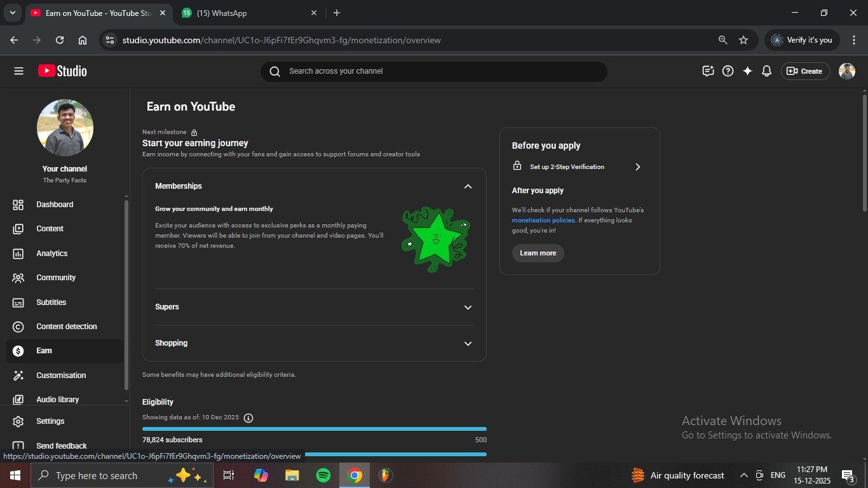Open the Help question mark icon
The image size is (868, 488).
[x=728, y=71]
